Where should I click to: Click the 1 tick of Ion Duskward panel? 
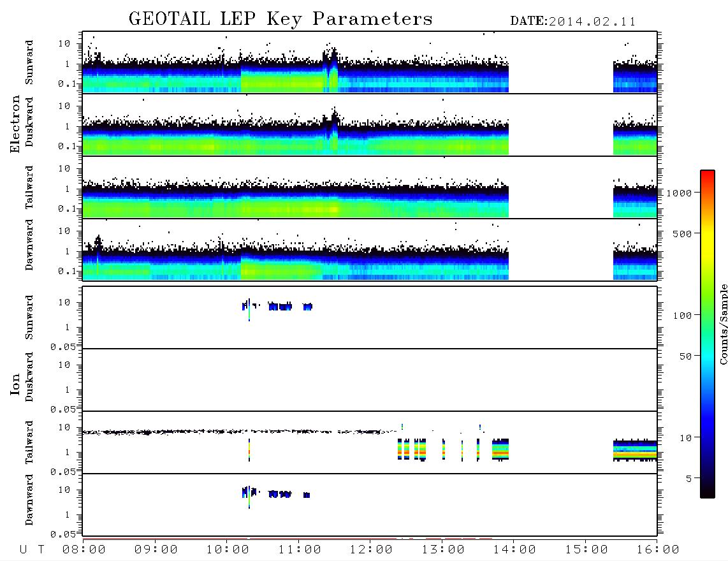[68, 390]
